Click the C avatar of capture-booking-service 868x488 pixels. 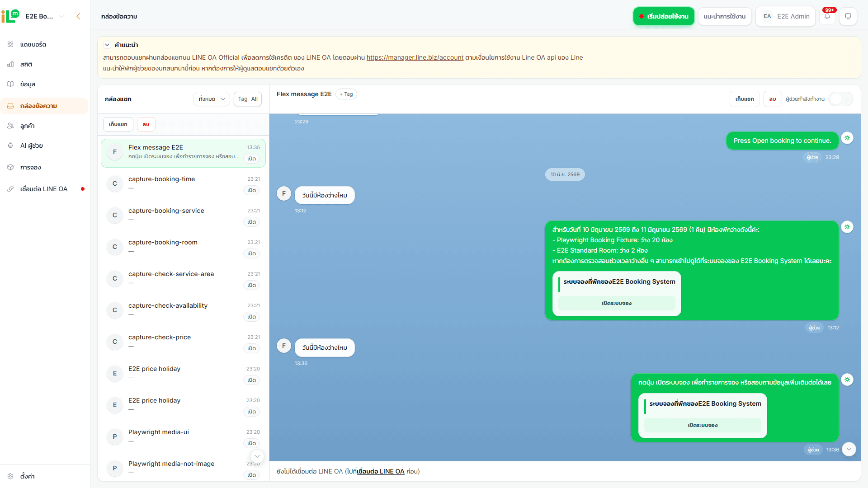[x=115, y=216]
